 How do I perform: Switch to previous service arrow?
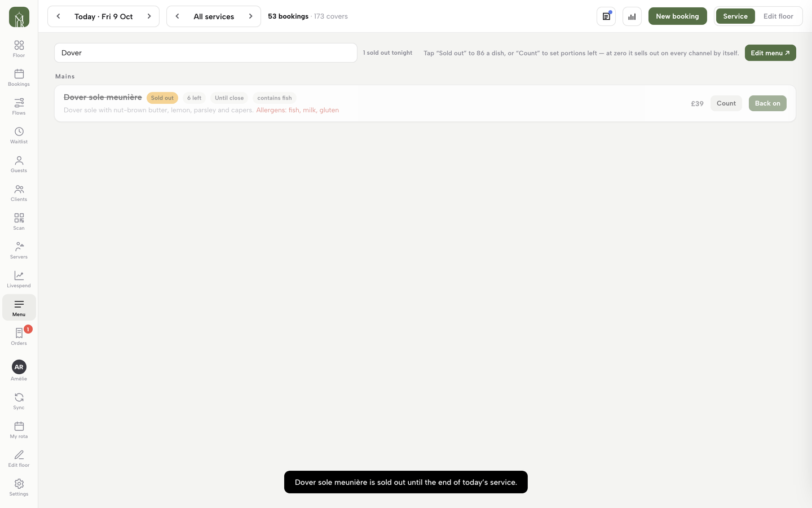pyautogui.click(x=177, y=16)
